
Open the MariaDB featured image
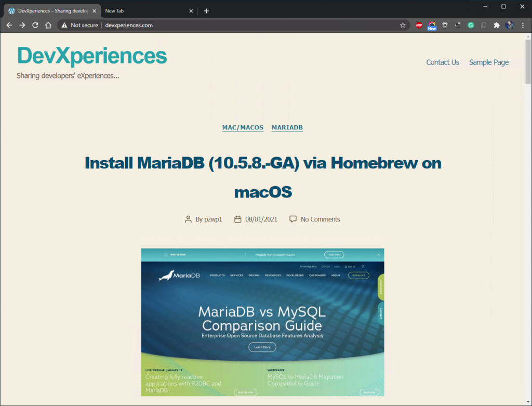(x=262, y=322)
